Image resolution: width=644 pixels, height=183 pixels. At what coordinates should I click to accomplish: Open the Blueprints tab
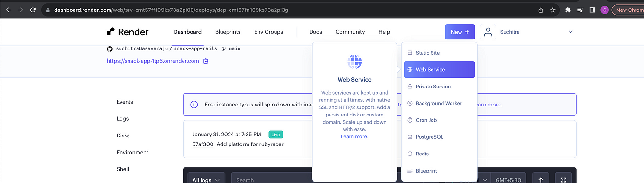point(228,32)
